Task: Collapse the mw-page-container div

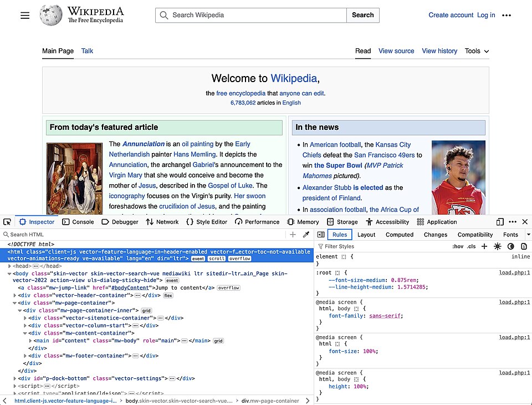Action: [14, 303]
